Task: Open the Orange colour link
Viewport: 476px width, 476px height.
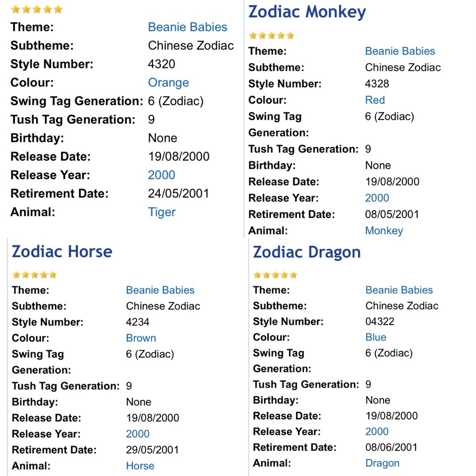Action: coord(169,82)
